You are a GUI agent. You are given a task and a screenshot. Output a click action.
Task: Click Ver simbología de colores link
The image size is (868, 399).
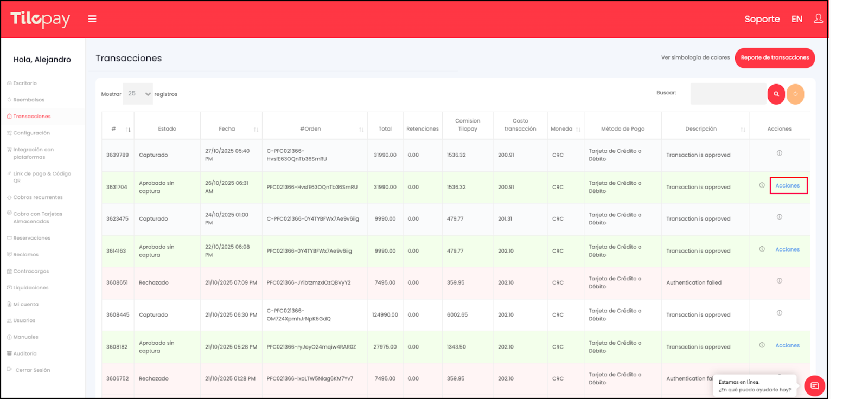coord(695,57)
